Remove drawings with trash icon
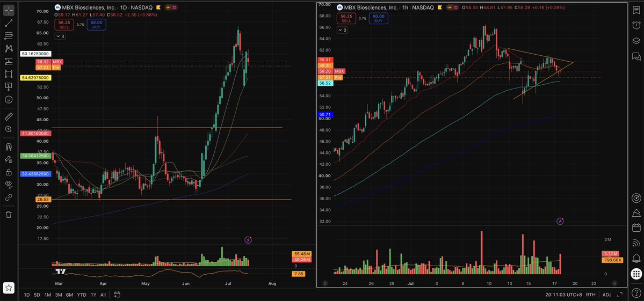Screen dimensions: 644x301 pyautogui.click(x=9, y=215)
